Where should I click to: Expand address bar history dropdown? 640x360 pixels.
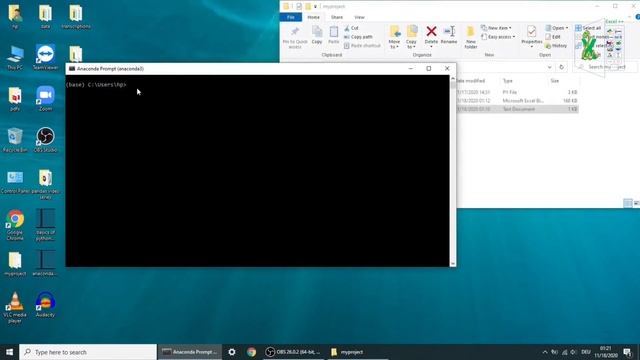[x=550, y=67]
